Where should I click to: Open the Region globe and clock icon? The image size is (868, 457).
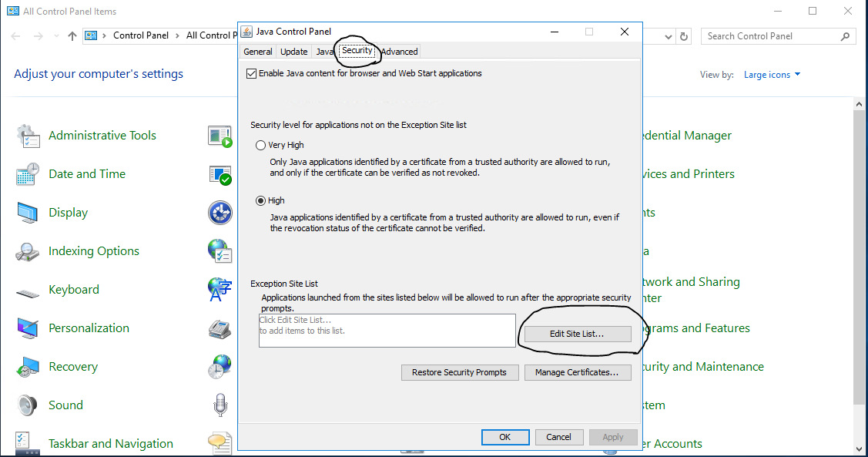(220, 367)
